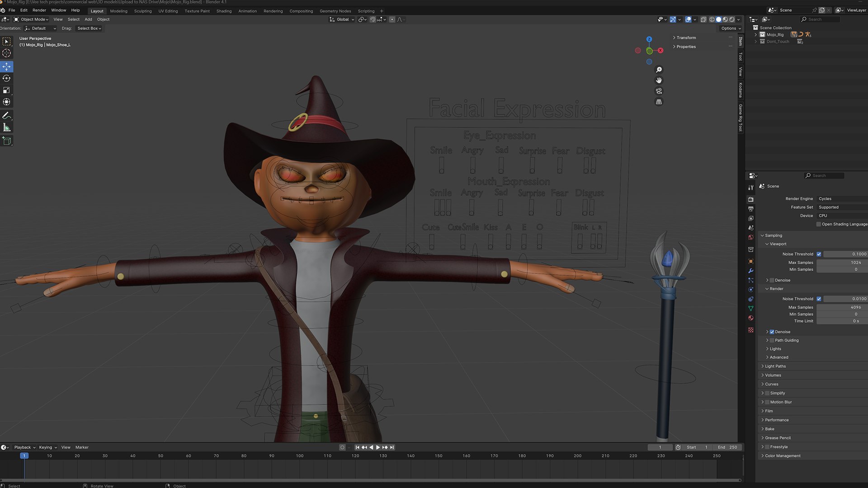868x488 pixels.
Task: Open the World properties tab (globe icon)
Action: pyautogui.click(x=750, y=237)
